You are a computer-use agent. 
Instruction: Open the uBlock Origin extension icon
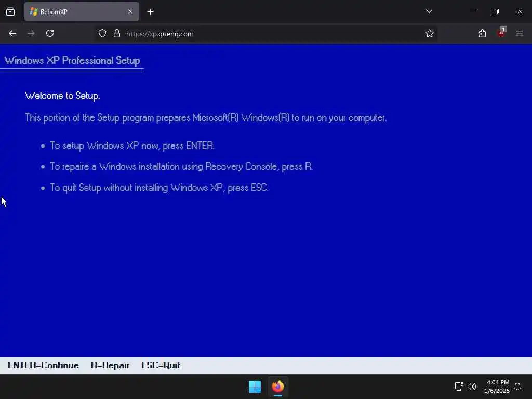[501, 33]
